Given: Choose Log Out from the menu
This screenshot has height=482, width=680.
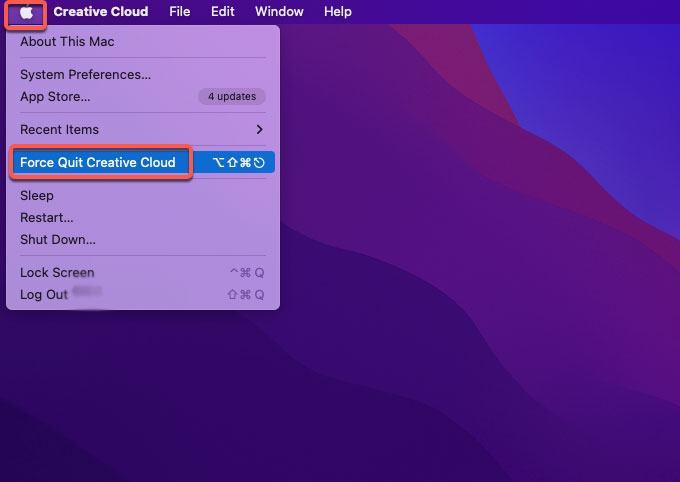Looking at the screenshot, I should (44, 295).
